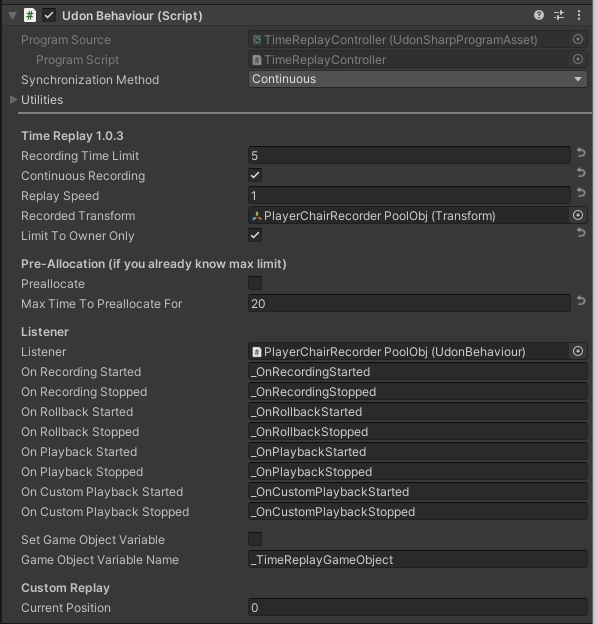Click the On Playback Started event field
The width and height of the screenshot is (597, 624).
pos(418,452)
